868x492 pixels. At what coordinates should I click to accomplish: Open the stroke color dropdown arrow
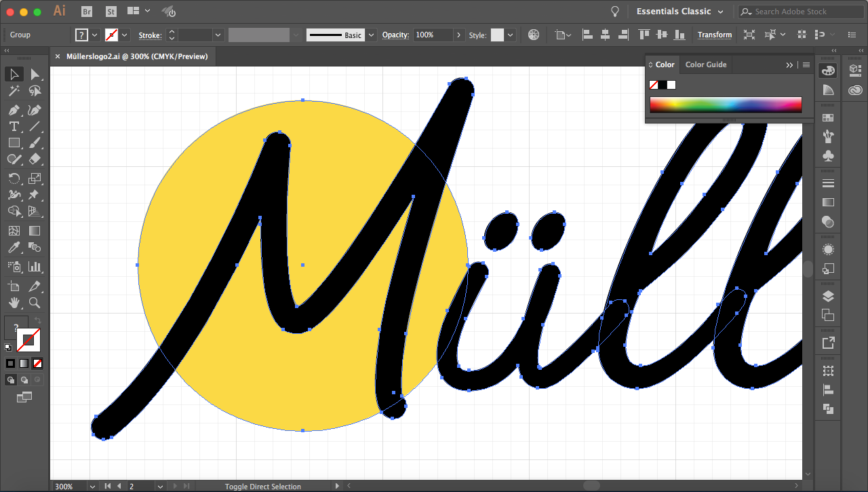[x=125, y=35]
